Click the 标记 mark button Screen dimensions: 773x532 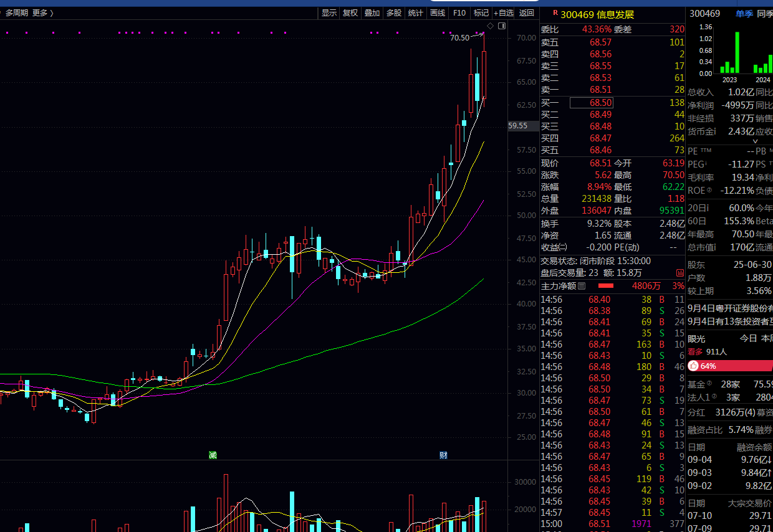tap(481, 13)
